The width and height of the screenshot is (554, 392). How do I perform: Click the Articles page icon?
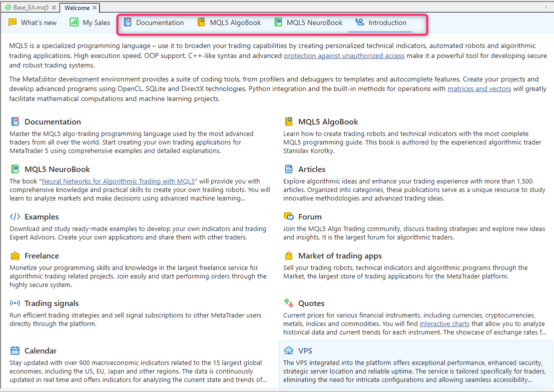click(289, 169)
